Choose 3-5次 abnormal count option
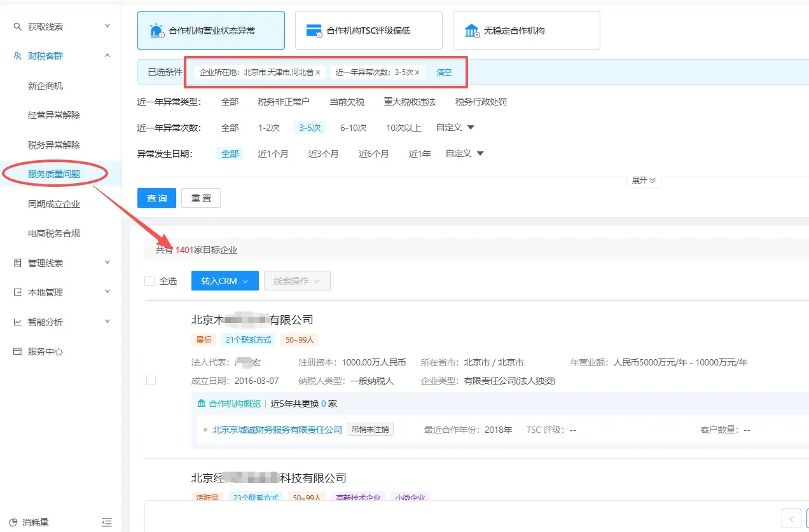 click(x=310, y=128)
